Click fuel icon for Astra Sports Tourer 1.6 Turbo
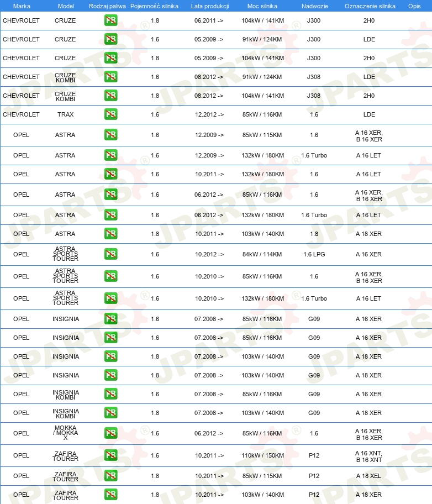 [111, 298]
